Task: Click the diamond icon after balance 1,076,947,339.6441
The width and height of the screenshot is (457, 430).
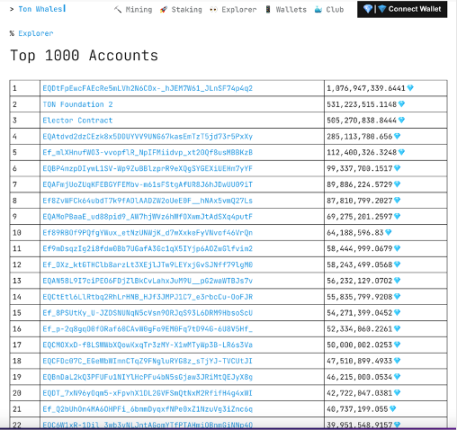Action: tap(410, 88)
